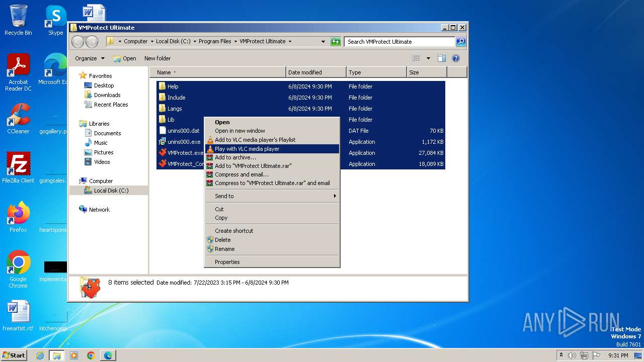This screenshot has width=644, height=362.
Task: Click Copy in the context menu
Action: click(272, 218)
